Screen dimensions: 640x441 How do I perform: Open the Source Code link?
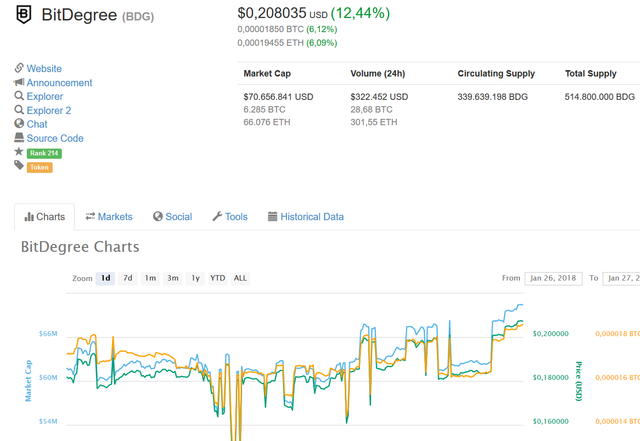coord(55,138)
